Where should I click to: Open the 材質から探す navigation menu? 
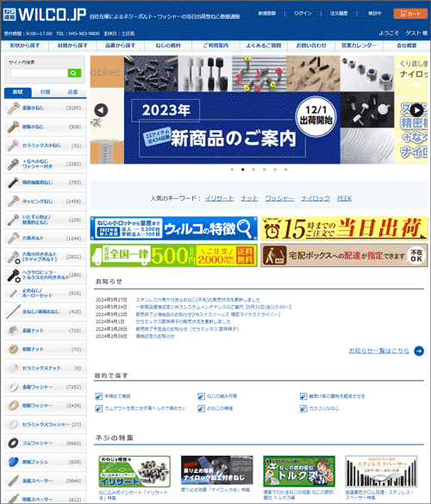(72, 46)
